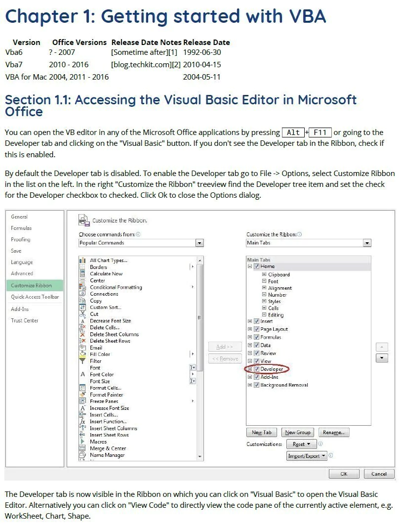Click the New Group button

point(298,433)
